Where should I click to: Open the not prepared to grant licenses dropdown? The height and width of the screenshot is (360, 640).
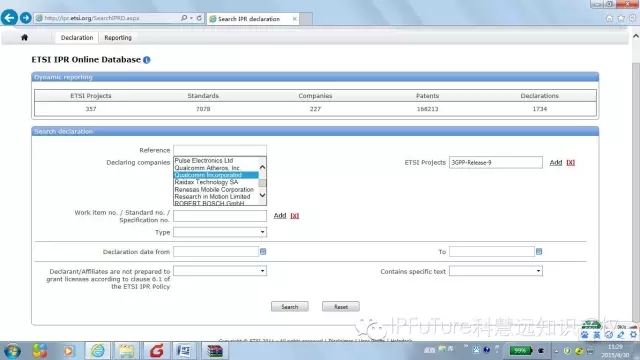pyautogui.click(x=220, y=271)
